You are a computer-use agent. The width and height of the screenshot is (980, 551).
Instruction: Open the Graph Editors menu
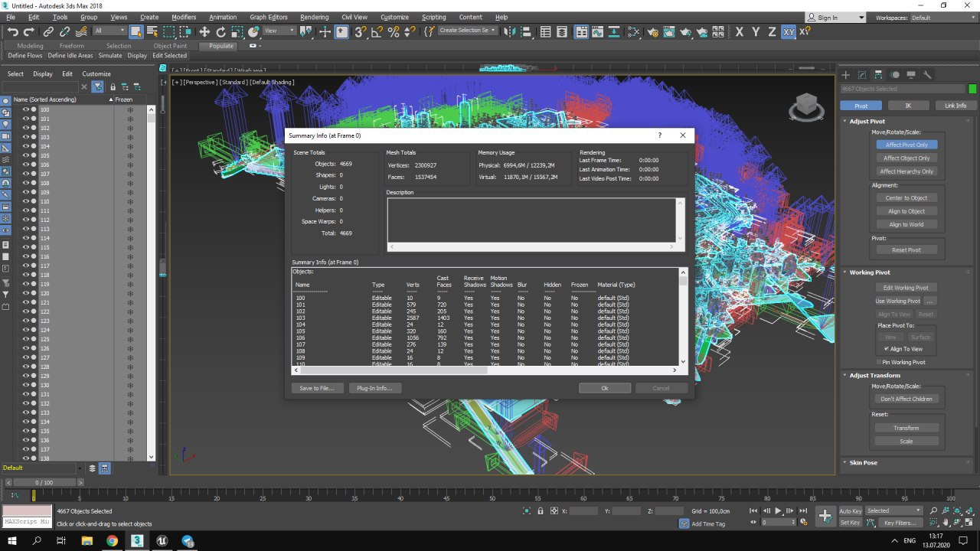coord(269,17)
